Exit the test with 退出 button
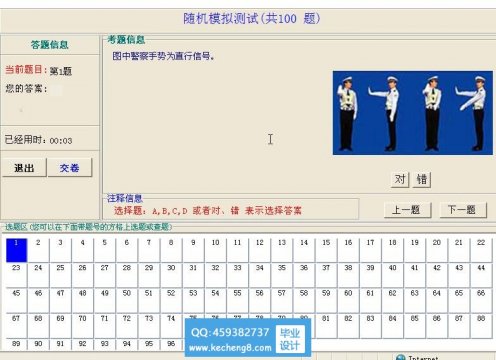The width and height of the screenshot is (496, 360). (x=24, y=168)
